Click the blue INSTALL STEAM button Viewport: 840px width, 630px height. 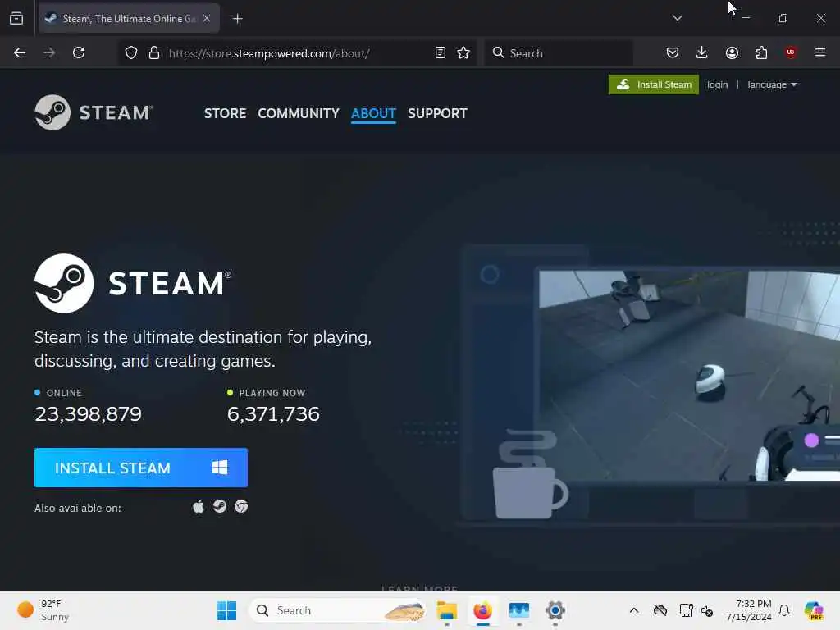coord(141,468)
